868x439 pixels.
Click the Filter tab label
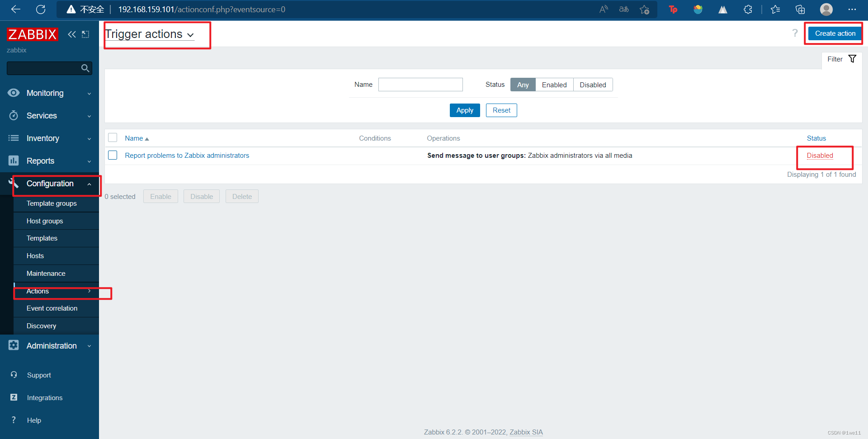pos(835,59)
